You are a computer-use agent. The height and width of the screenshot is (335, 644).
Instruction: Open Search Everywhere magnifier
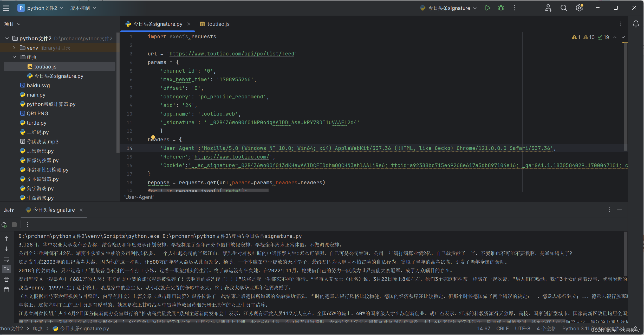564,8
